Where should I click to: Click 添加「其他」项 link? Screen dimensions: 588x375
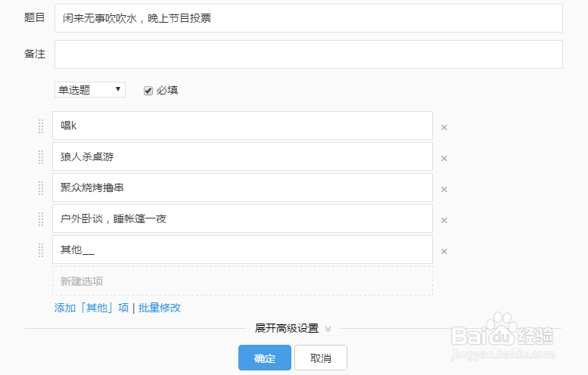click(92, 308)
